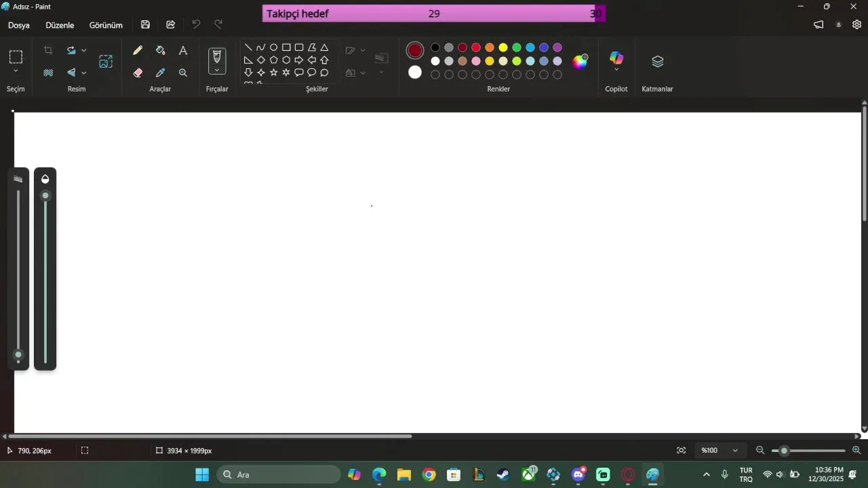The width and height of the screenshot is (868, 488).
Task: Choose the Oval shape
Action: [x=274, y=47]
